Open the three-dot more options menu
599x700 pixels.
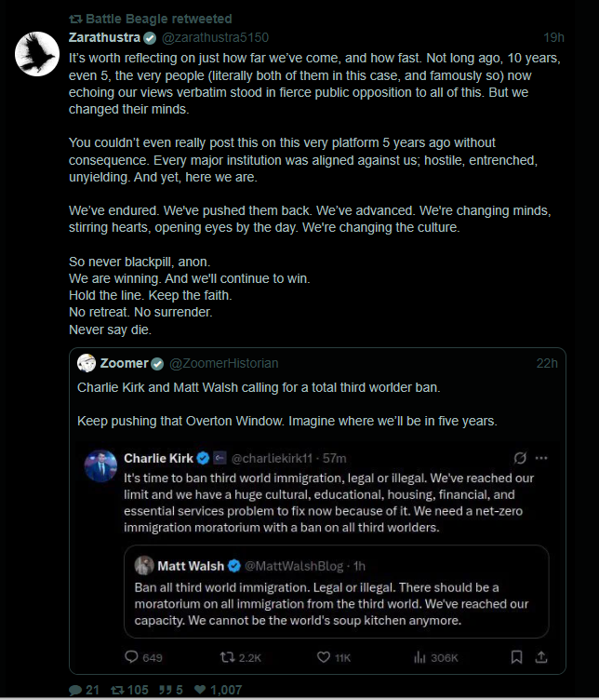(541, 458)
